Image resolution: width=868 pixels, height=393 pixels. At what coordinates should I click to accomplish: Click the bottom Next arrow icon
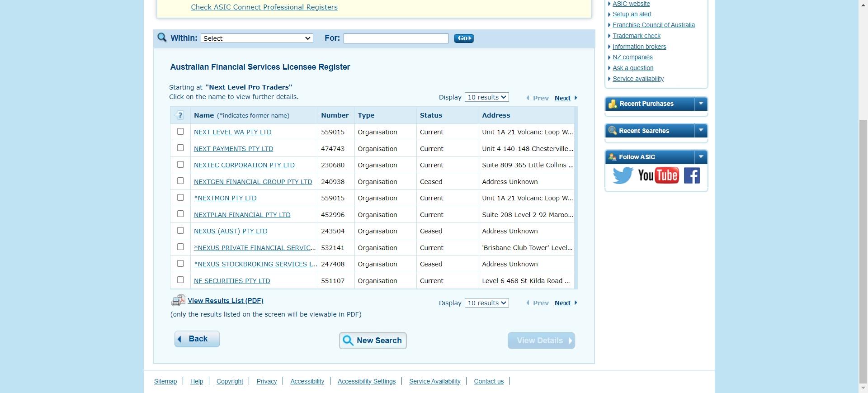pos(576,303)
